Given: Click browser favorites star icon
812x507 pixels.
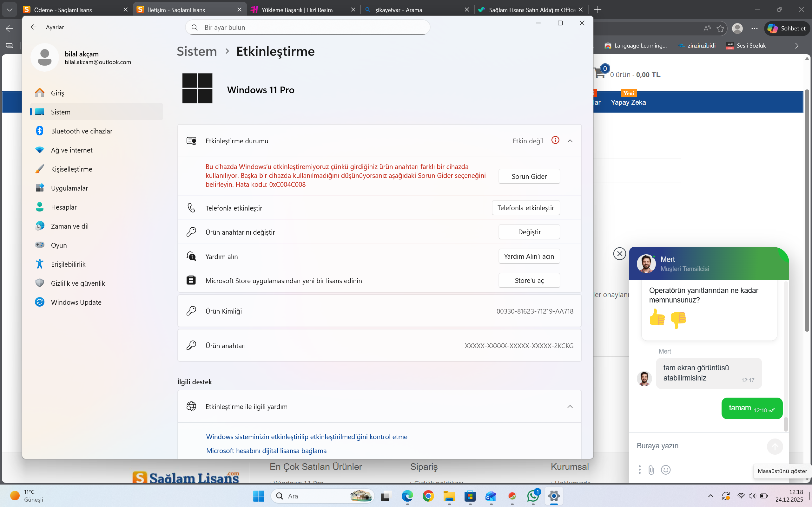Looking at the screenshot, I should [x=720, y=29].
